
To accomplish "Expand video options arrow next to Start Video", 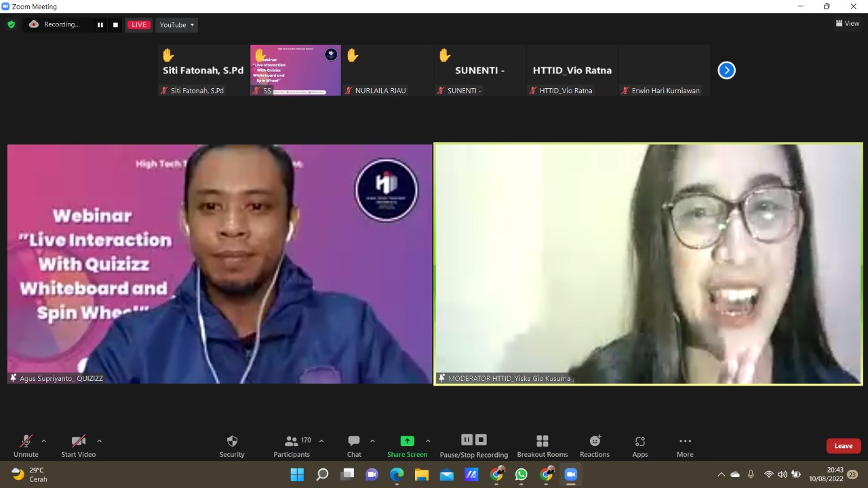I will click(99, 441).
